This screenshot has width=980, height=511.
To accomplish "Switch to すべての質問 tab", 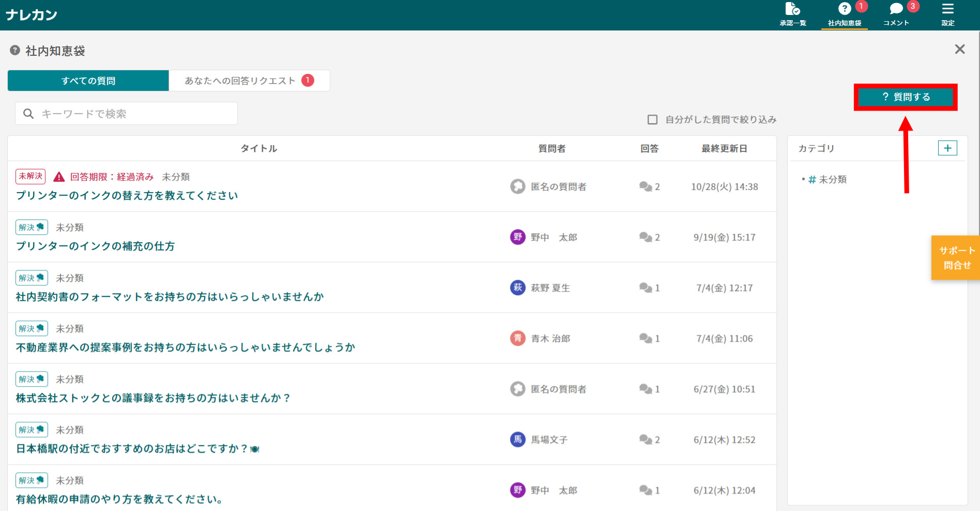I will [88, 81].
